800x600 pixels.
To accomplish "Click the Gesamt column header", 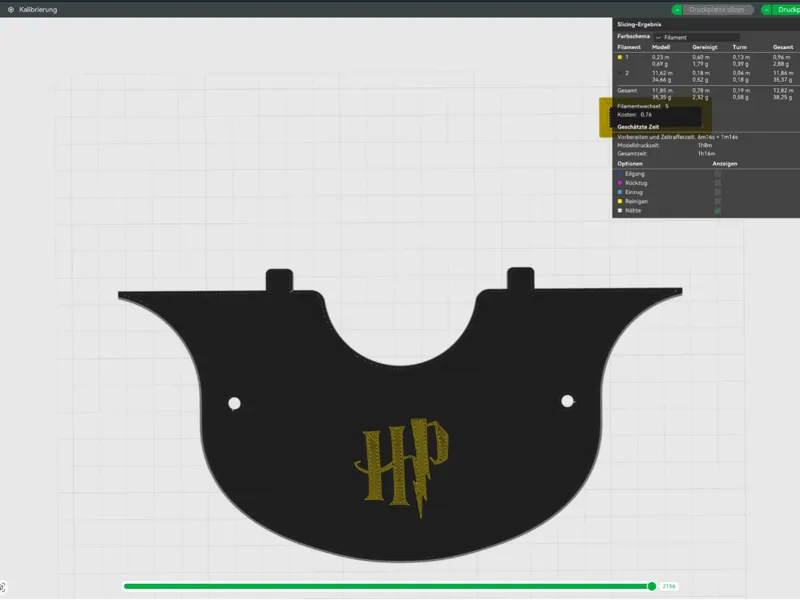I will click(783, 47).
